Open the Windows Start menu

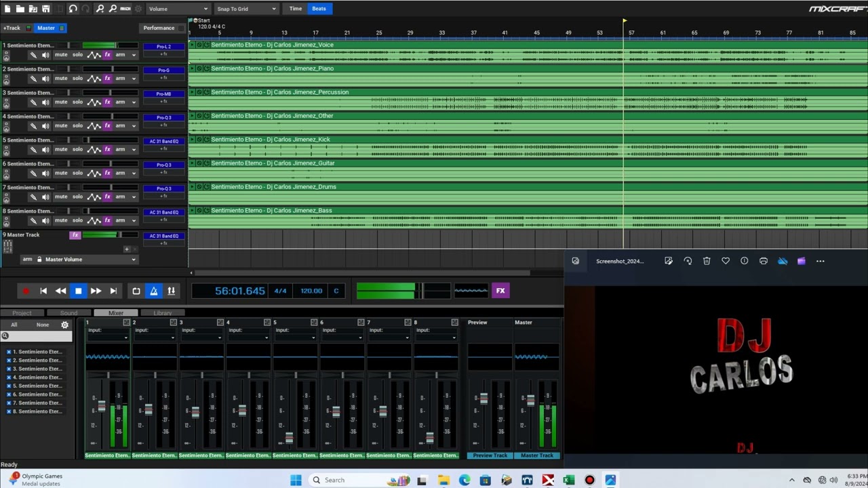296,480
